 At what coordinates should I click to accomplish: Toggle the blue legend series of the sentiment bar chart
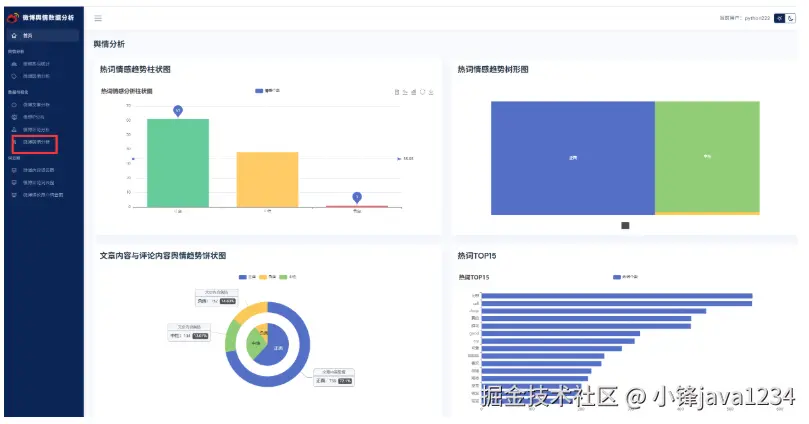(267, 91)
